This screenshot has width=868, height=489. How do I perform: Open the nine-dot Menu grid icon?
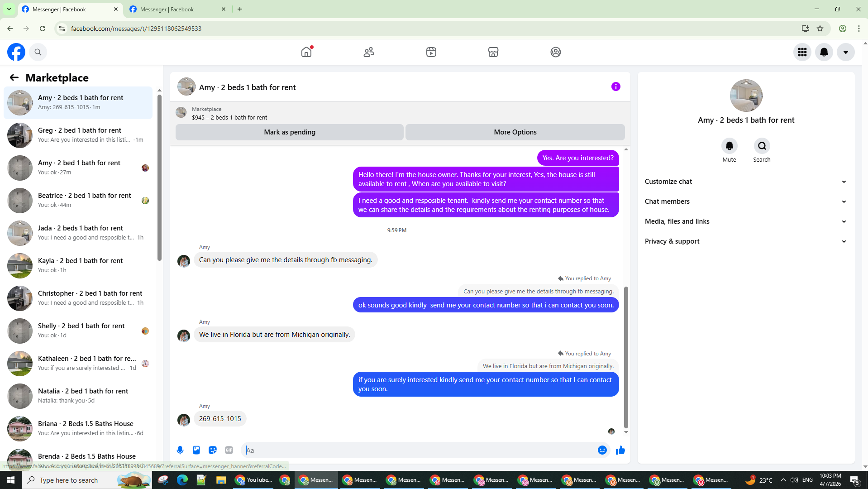pos(802,52)
